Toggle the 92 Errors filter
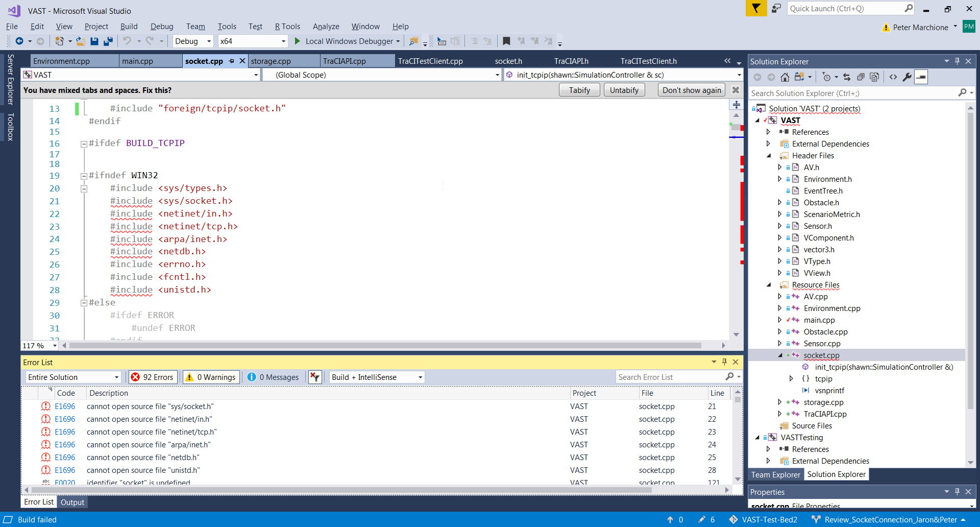 [x=153, y=377]
